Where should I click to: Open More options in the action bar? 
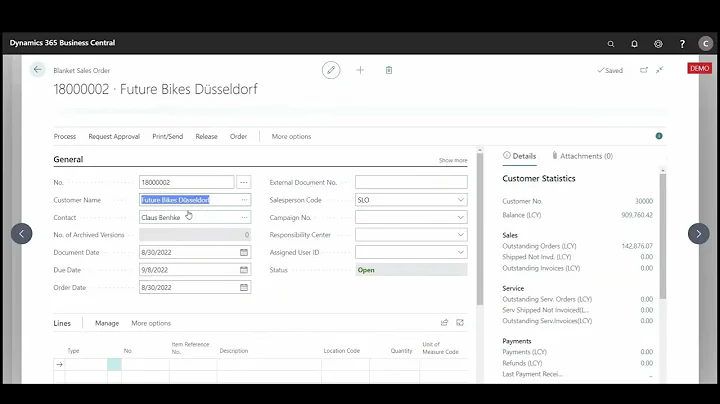coord(291,136)
